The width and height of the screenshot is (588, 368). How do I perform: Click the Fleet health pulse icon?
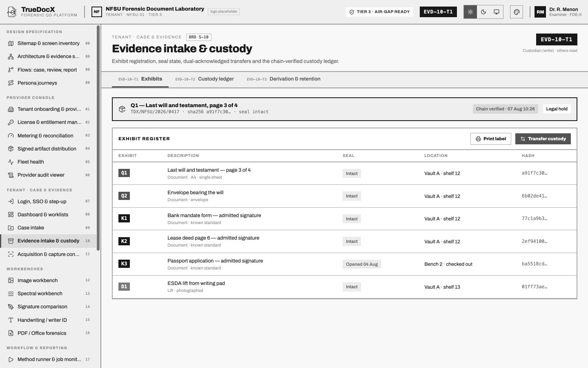[x=11, y=162]
